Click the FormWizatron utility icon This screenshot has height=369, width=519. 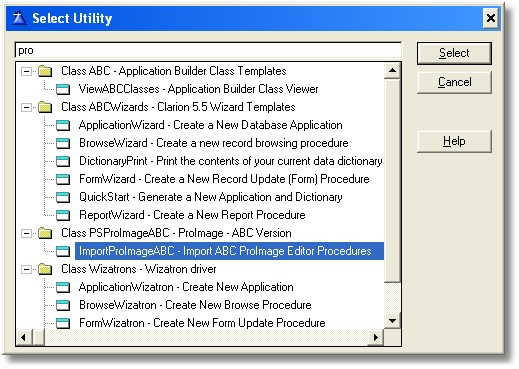(63, 323)
